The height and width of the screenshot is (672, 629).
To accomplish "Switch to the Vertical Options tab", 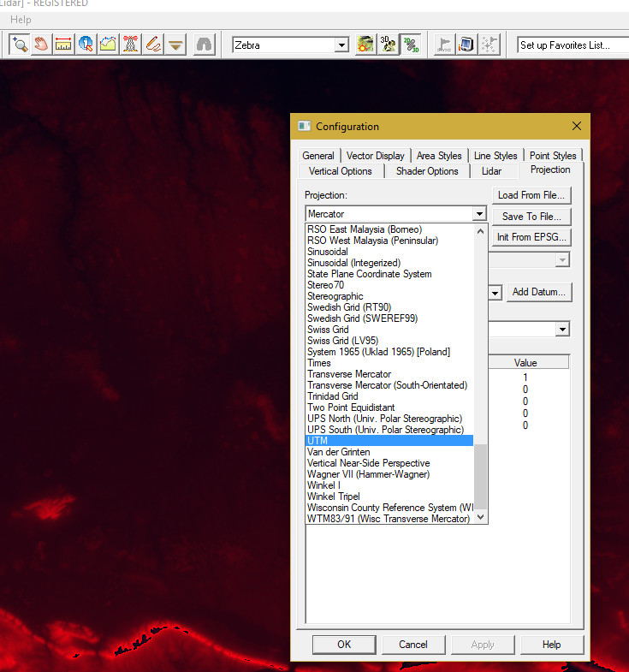I will (341, 171).
